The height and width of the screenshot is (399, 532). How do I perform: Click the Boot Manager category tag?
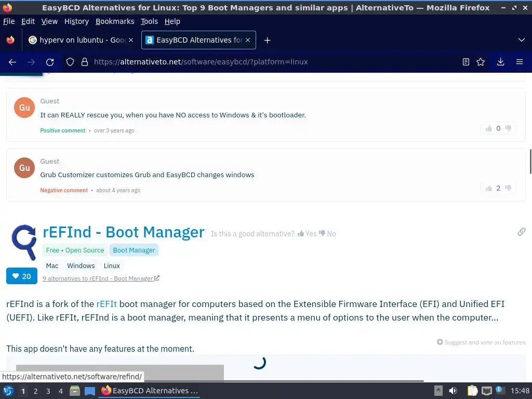pos(134,250)
